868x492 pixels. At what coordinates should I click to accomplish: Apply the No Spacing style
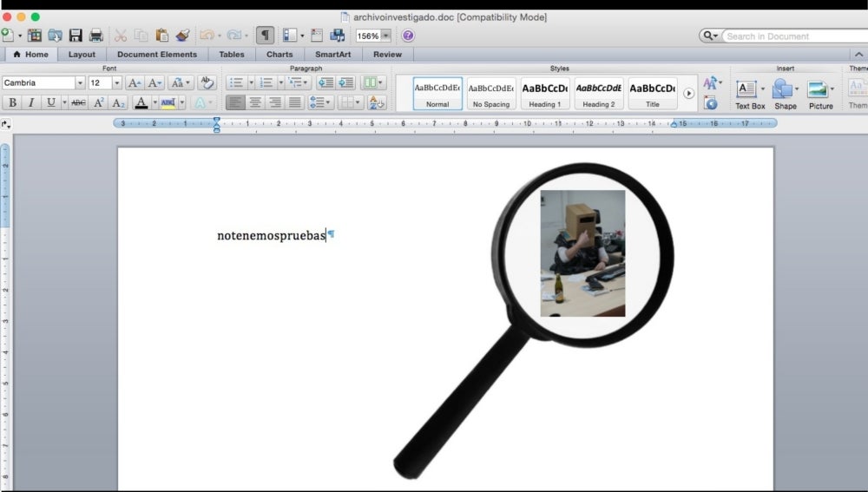(x=490, y=93)
